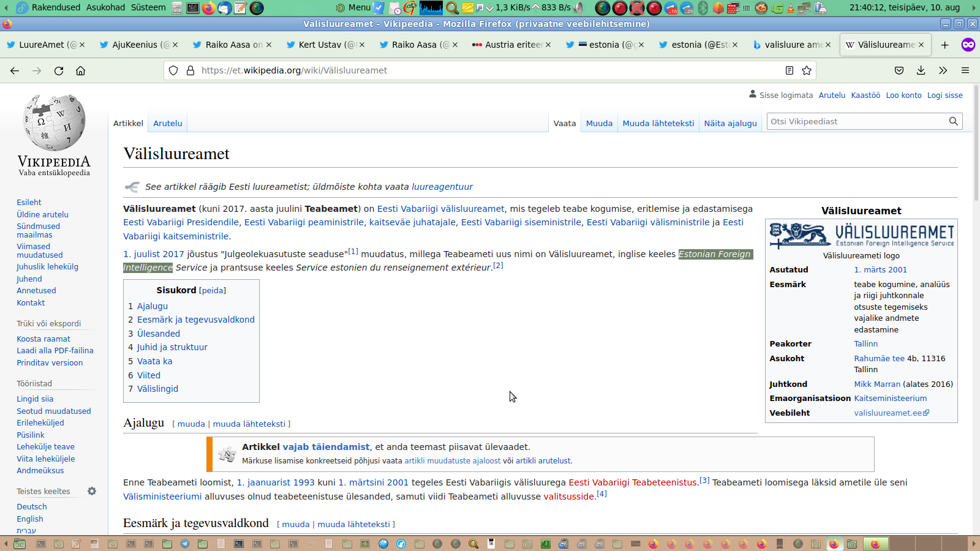The height and width of the screenshot is (551, 980).
Task: Click the Logi sisse login link
Action: click(x=944, y=95)
